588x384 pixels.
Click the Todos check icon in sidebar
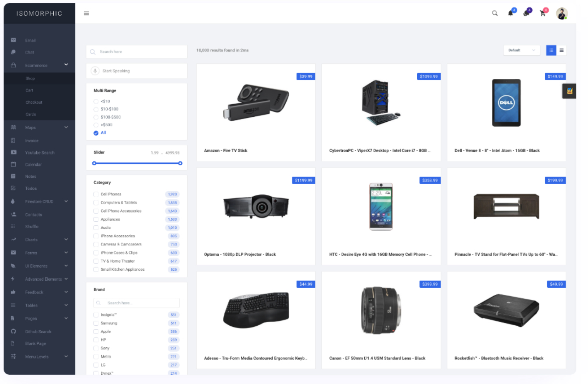pyautogui.click(x=13, y=189)
